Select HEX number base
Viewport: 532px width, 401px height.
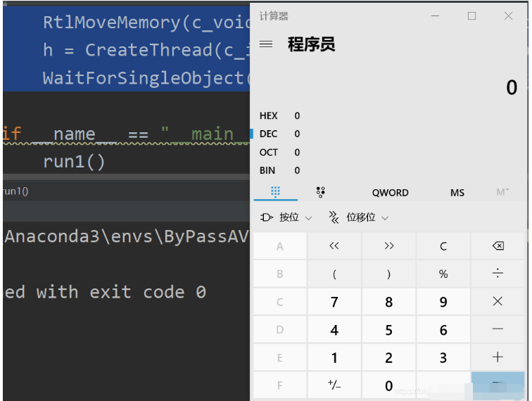click(x=280, y=115)
